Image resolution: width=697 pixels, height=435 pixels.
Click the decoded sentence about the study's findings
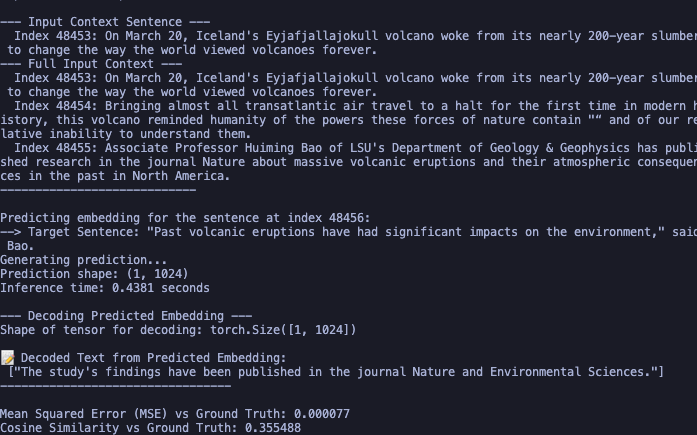336,372
